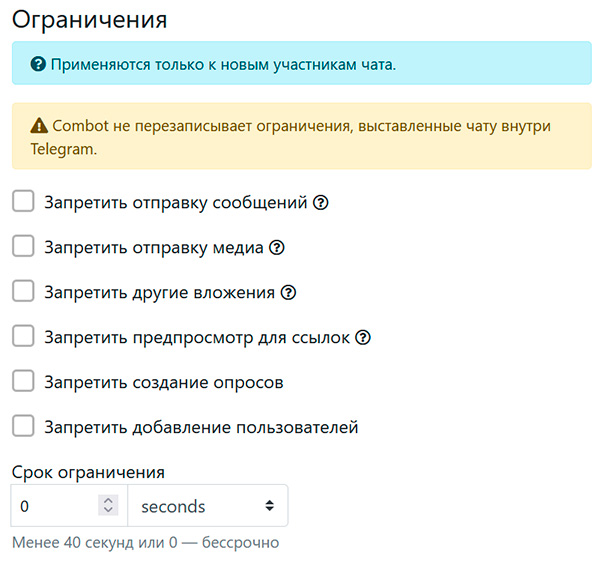Click warning triangle icon in yellow banner

tap(39, 126)
